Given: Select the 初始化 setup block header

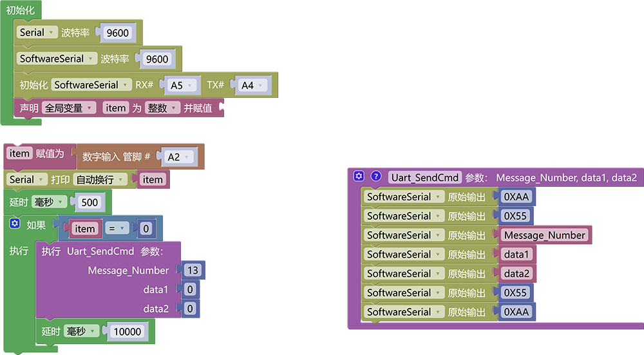Looking at the screenshot, I should (20, 10).
